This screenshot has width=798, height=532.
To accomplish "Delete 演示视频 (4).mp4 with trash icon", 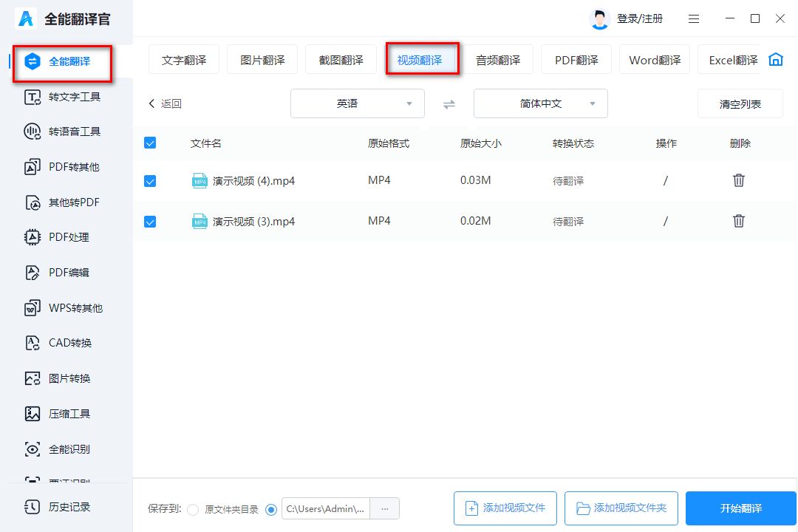I will [738, 180].
